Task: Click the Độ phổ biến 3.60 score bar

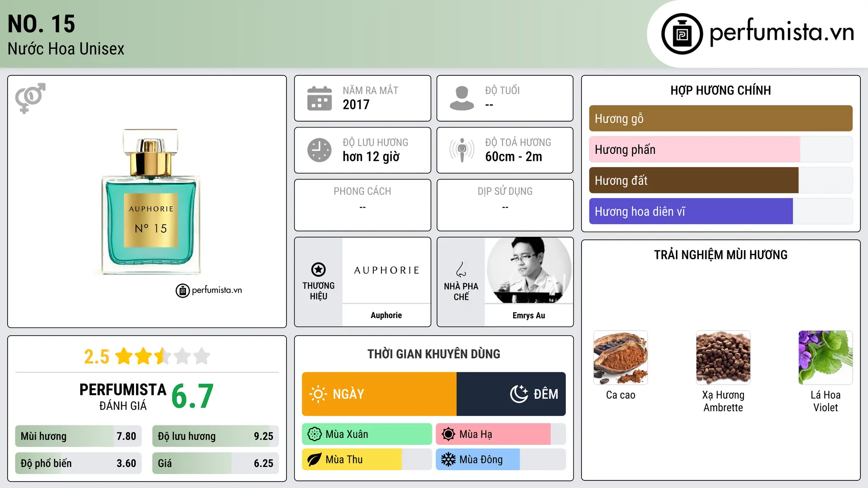Action: [78, 463]
